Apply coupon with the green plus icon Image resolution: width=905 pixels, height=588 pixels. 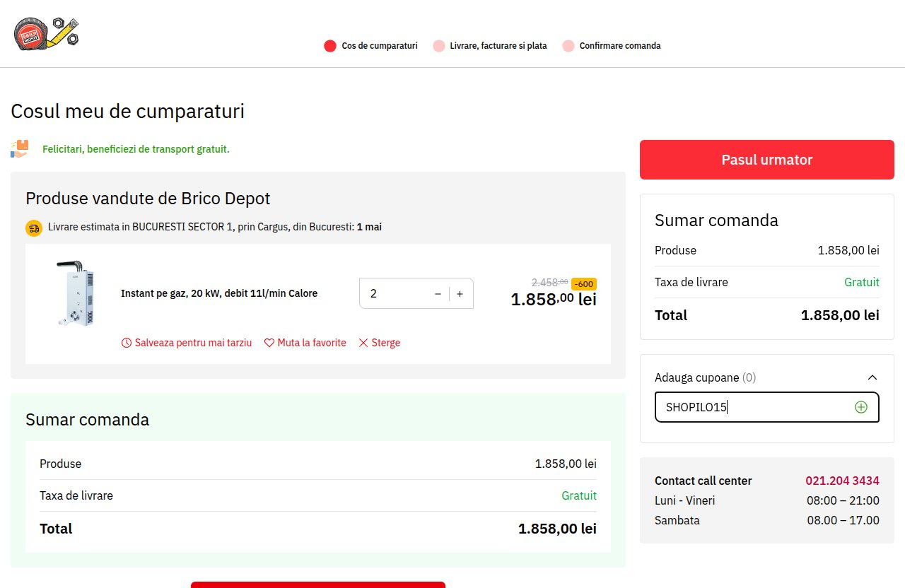point(861,407)
